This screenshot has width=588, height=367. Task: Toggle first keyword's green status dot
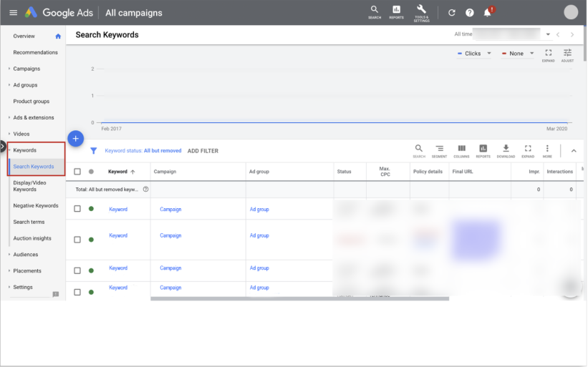click(x=91, y=209)
